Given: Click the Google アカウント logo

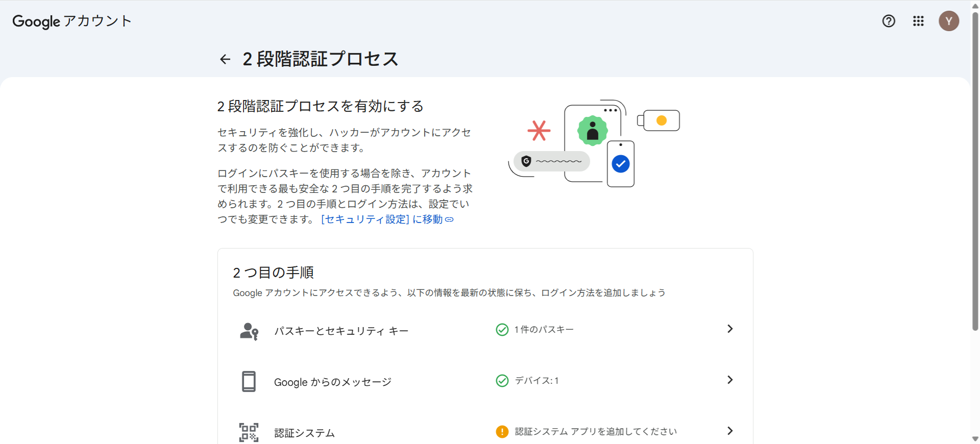Looking at the screenshot, I should tap(72, 21).
